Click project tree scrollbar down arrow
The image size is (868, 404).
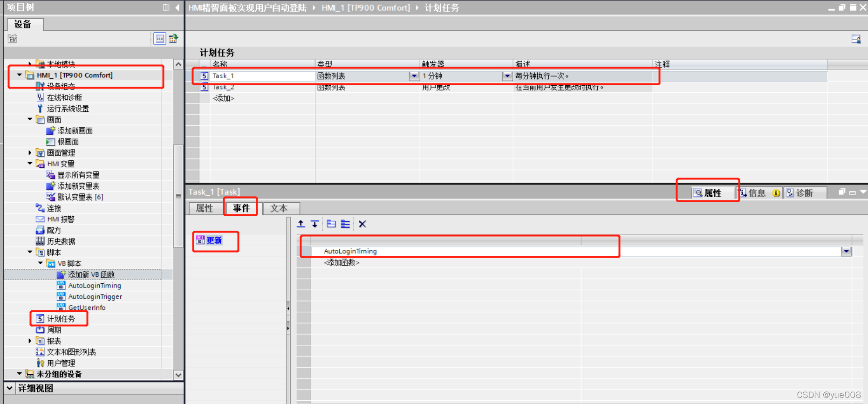point(178,375)
